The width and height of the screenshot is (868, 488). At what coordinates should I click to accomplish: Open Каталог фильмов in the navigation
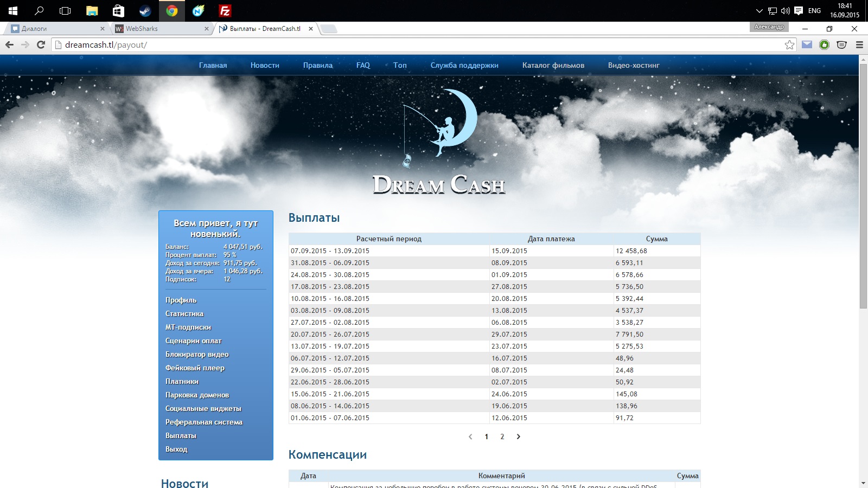coord(553,65)
